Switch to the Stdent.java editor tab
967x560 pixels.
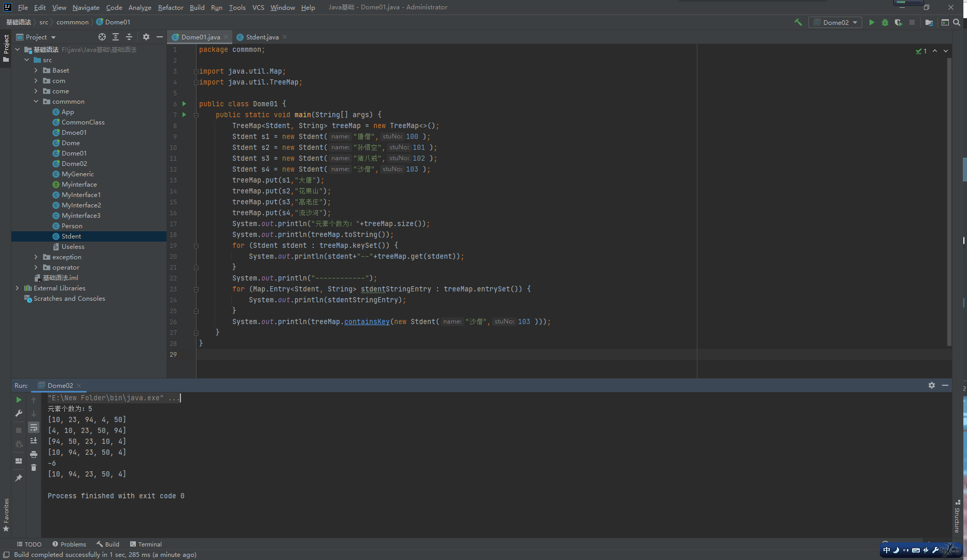262,37
